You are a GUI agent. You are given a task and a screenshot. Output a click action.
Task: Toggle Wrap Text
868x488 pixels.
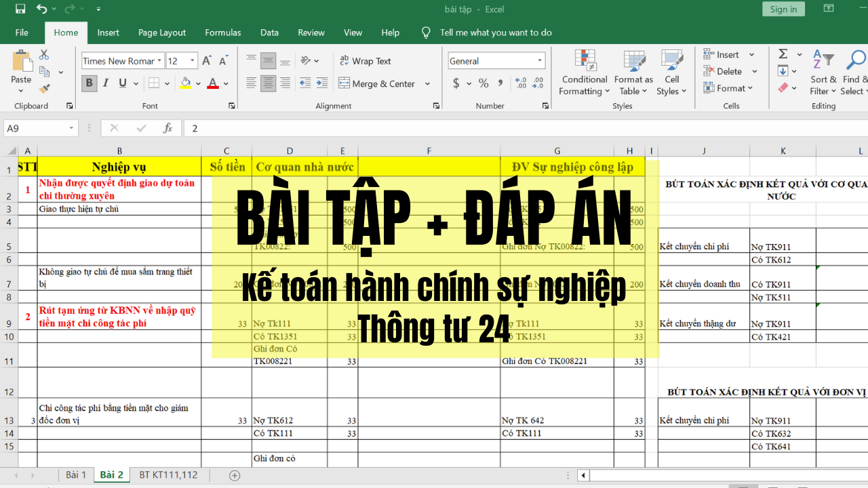366,61
